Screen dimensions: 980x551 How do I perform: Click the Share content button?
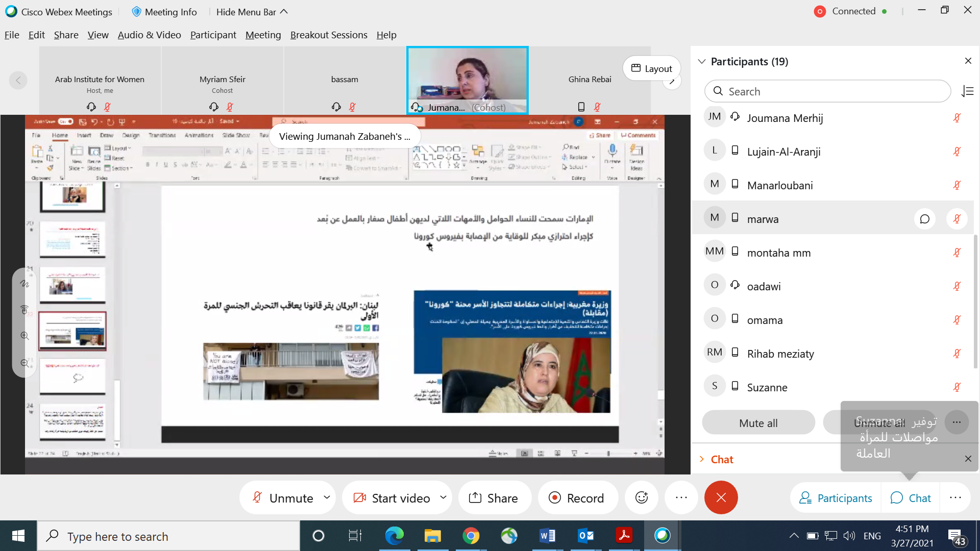[494, 498]
